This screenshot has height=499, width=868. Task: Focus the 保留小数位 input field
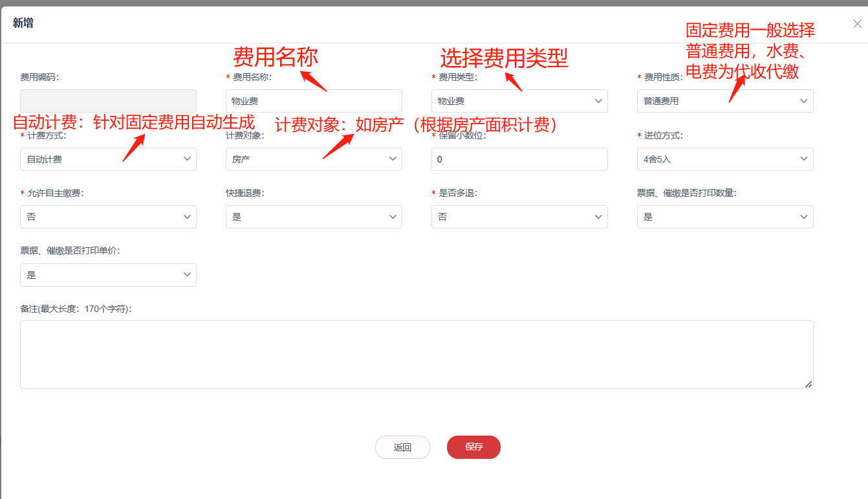tap(519, 159)
